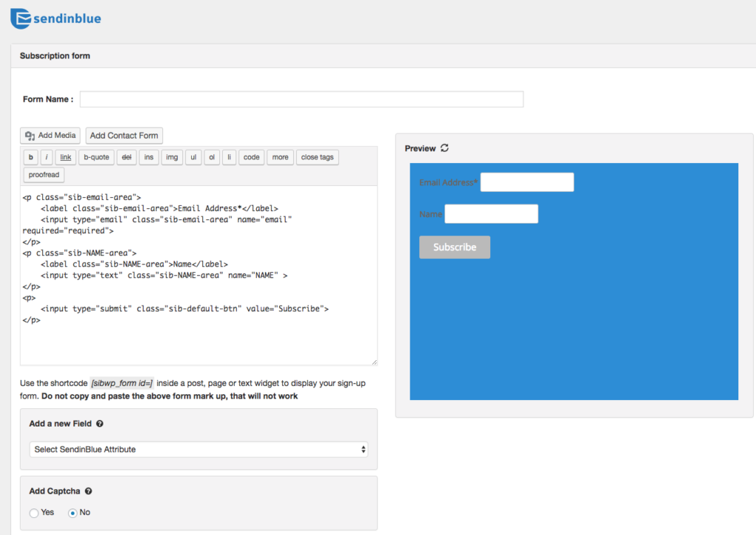
Task: Click in the Form Name input field
Action: [301, 99]
